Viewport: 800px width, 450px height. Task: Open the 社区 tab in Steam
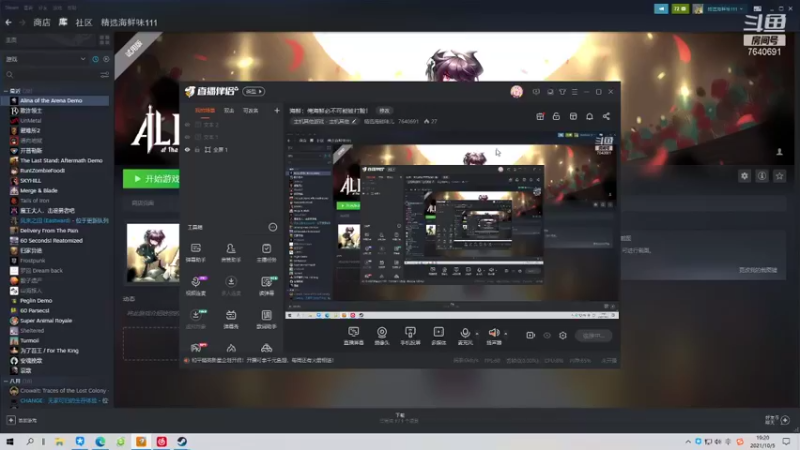point(84,22)
